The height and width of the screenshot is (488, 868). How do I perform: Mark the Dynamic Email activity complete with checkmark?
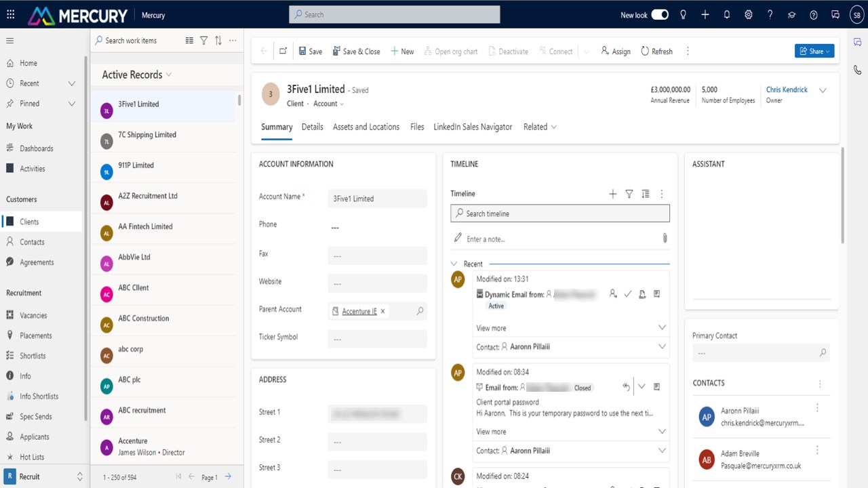(x=628, y=294)
